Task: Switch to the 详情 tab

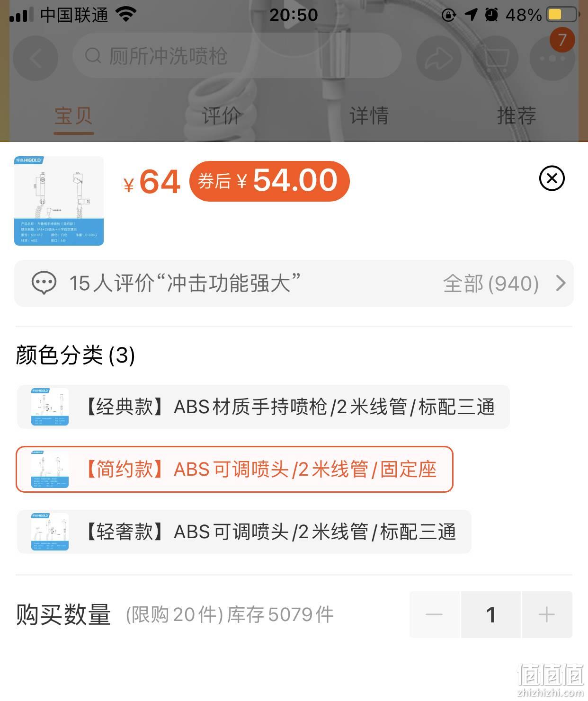Action: pyautogui.click(x=369, y=115)
